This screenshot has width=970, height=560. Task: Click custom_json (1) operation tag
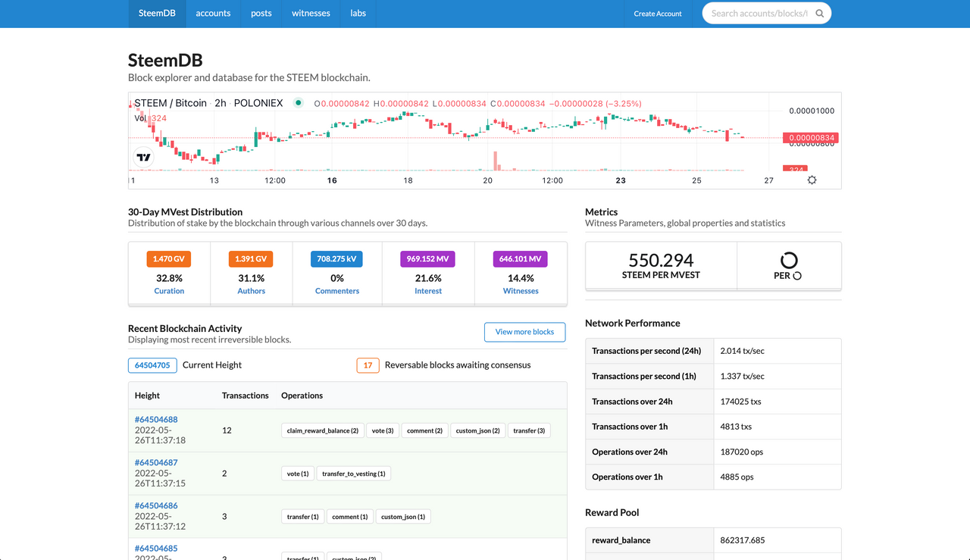(x=403, y=517)
